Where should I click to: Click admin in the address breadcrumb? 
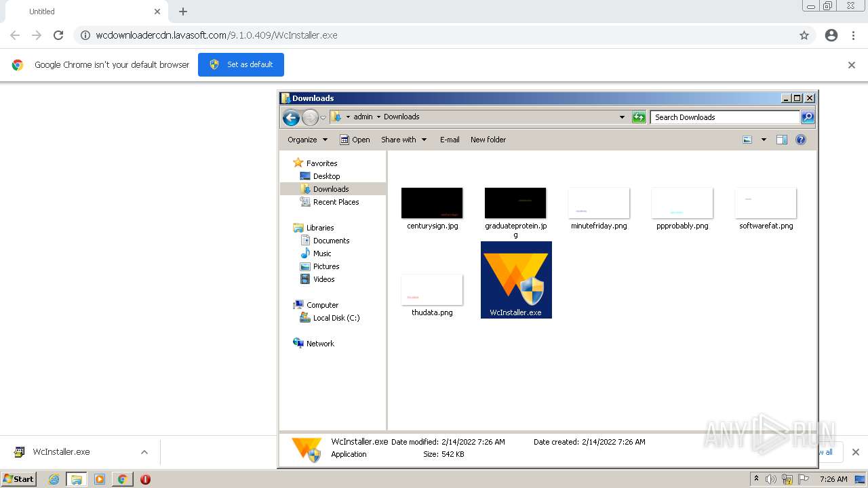pyautogui.click(x=363, y=117)
